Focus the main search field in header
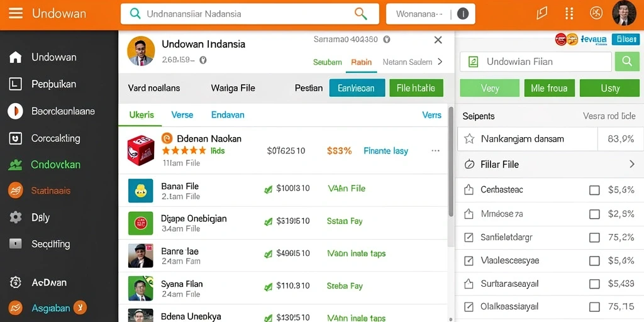 250,14
